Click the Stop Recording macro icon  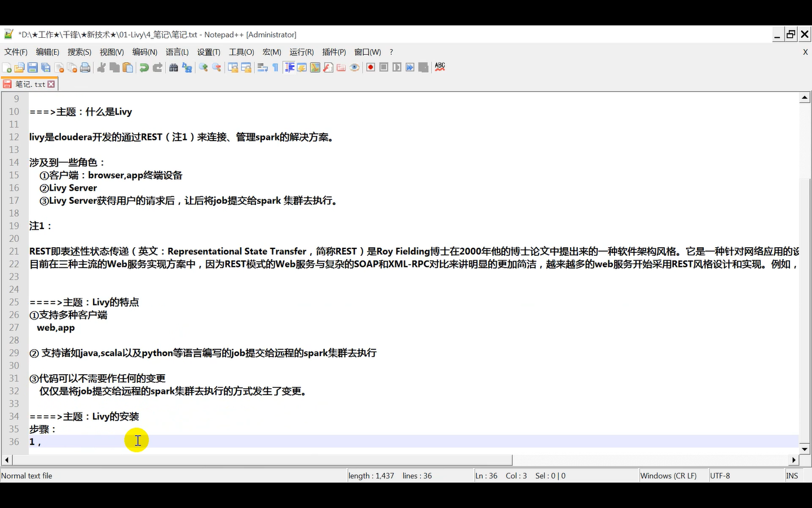coord(384,67)
